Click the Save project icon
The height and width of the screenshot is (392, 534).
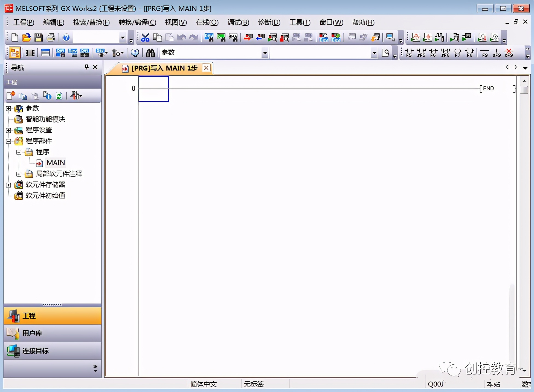pos(38,37)
